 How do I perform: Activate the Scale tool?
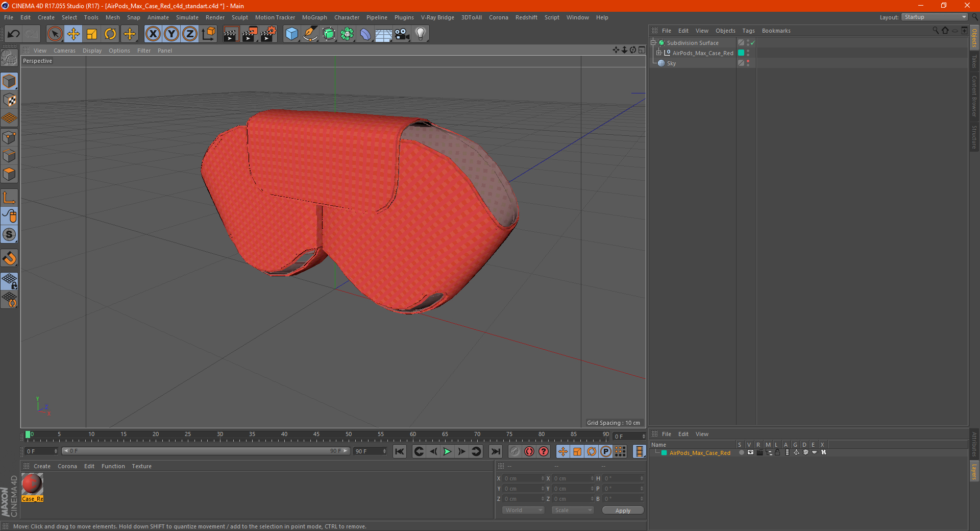click(x=92, y=34)
